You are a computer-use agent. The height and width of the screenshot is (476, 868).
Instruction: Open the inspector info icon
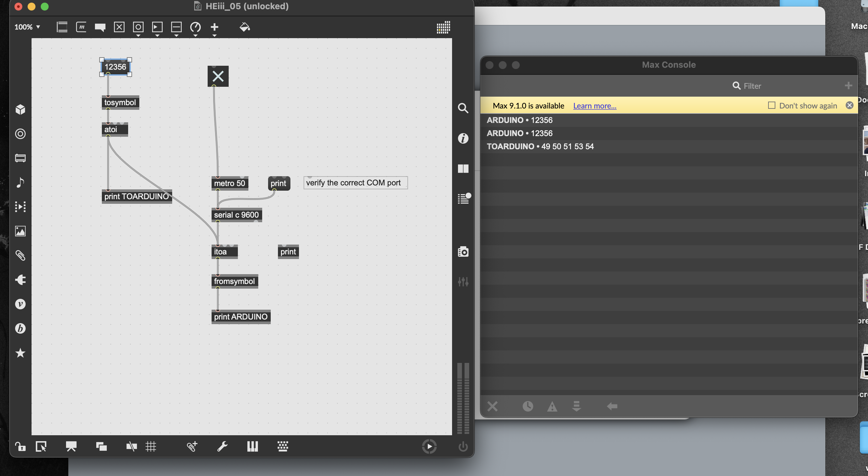click(463, 138)
